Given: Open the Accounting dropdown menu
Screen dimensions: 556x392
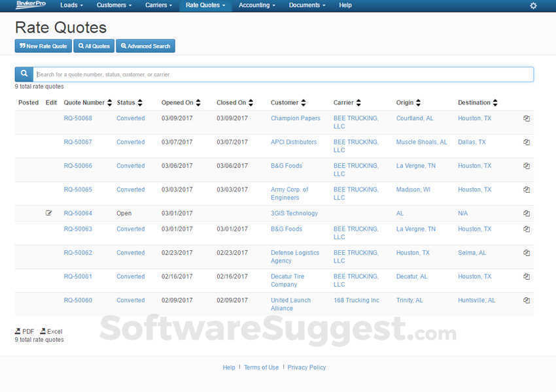Looking at the screenshot, I should coord(256,5).
